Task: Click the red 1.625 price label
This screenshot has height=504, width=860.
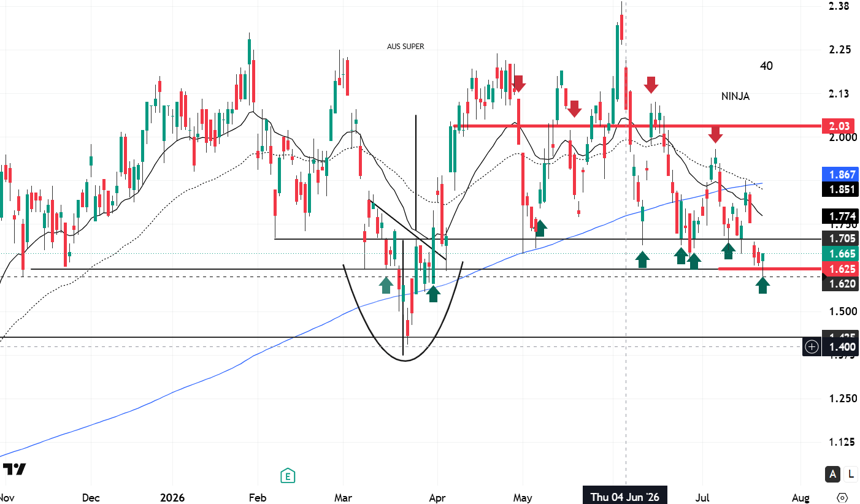Action: tap(840, 269)
